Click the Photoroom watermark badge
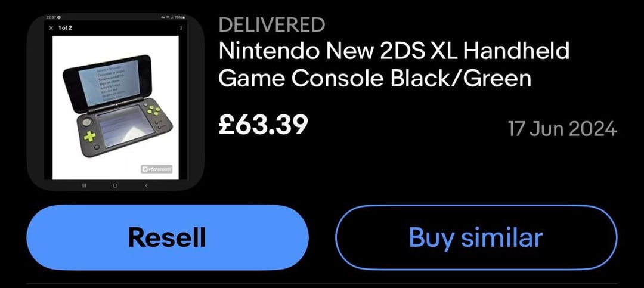The image size is (644, 288). (x=156, y=169)
